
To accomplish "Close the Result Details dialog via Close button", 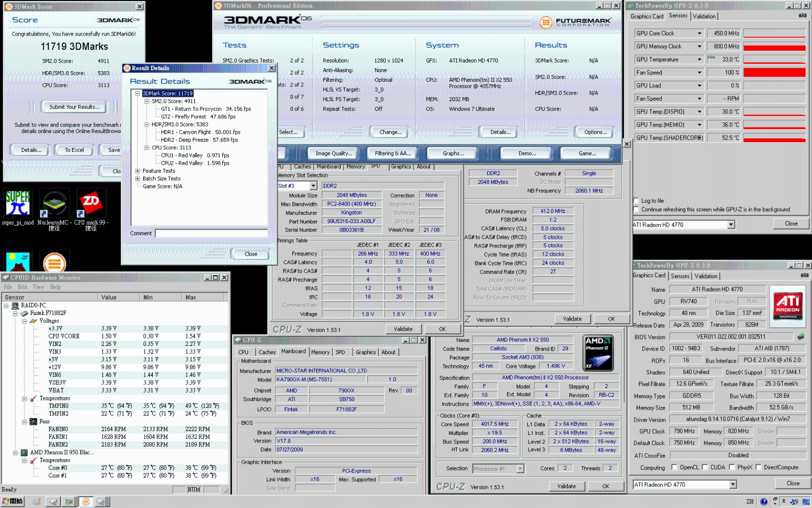I will pyautogui.click(x=251, y=254).
